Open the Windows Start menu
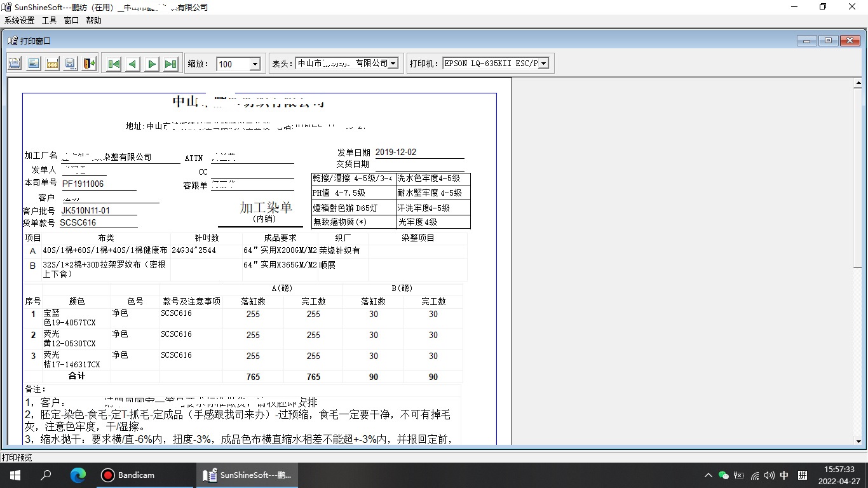 [15, 475]
